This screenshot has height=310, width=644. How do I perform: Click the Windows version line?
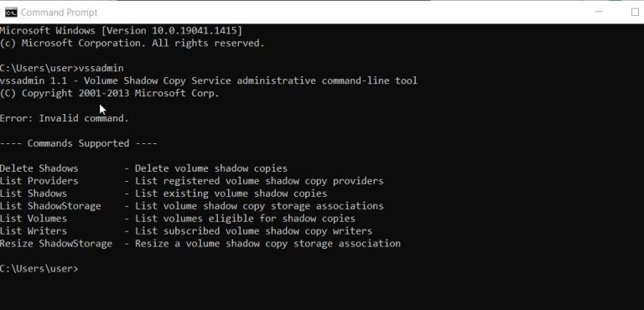tap(121, 30)
